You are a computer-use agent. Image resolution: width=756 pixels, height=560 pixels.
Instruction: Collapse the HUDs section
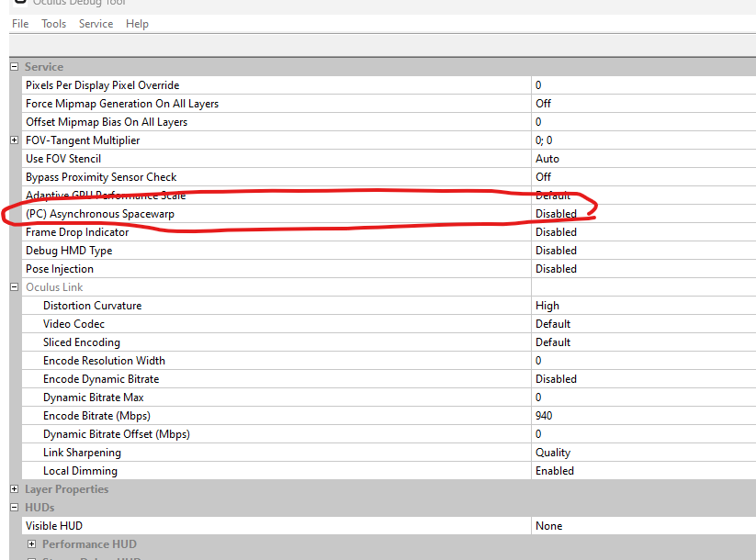15,508
